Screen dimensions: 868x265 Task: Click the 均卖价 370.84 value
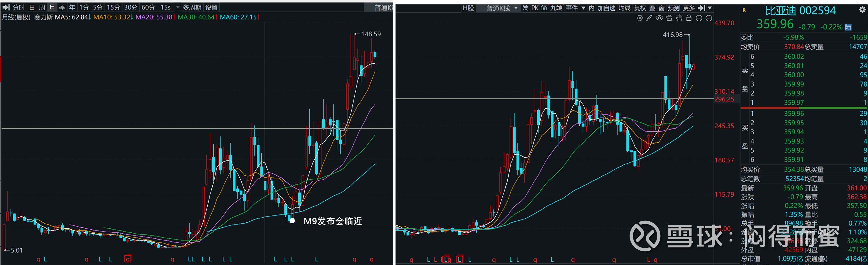(794, 47)
